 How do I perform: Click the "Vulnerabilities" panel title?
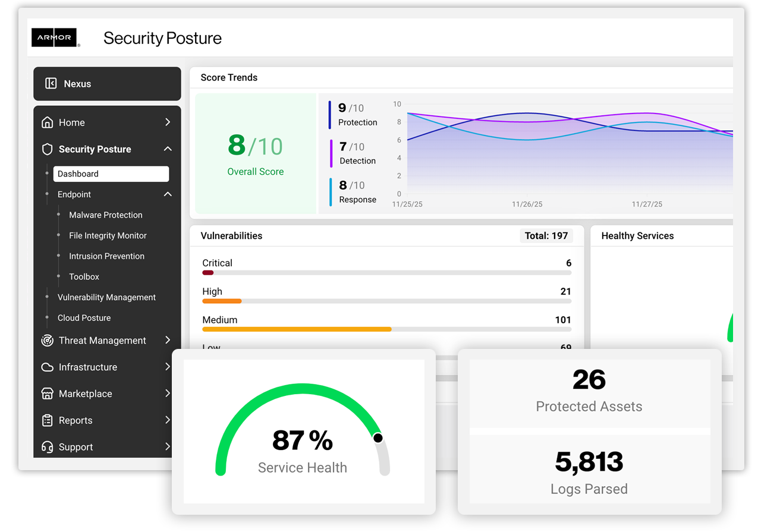pyautogui.click(x=231, y=236)
